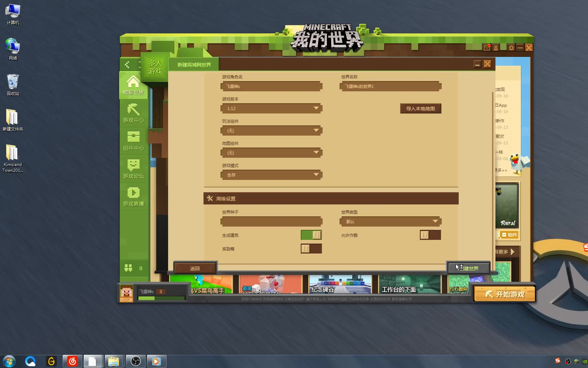Open the customer service headset icon
Screen dimensions: 588x368
coord(495,48)
